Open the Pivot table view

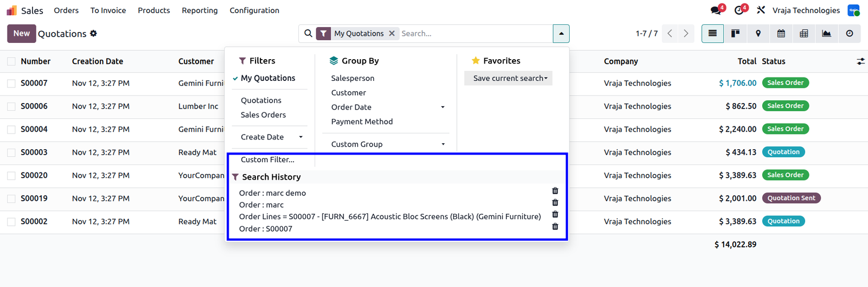803,34
